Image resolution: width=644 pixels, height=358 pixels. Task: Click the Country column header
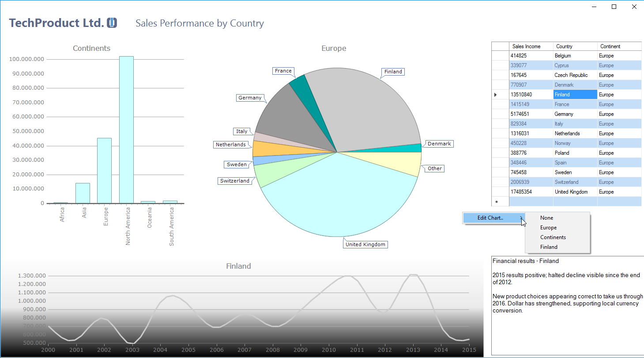click(575, 46)
